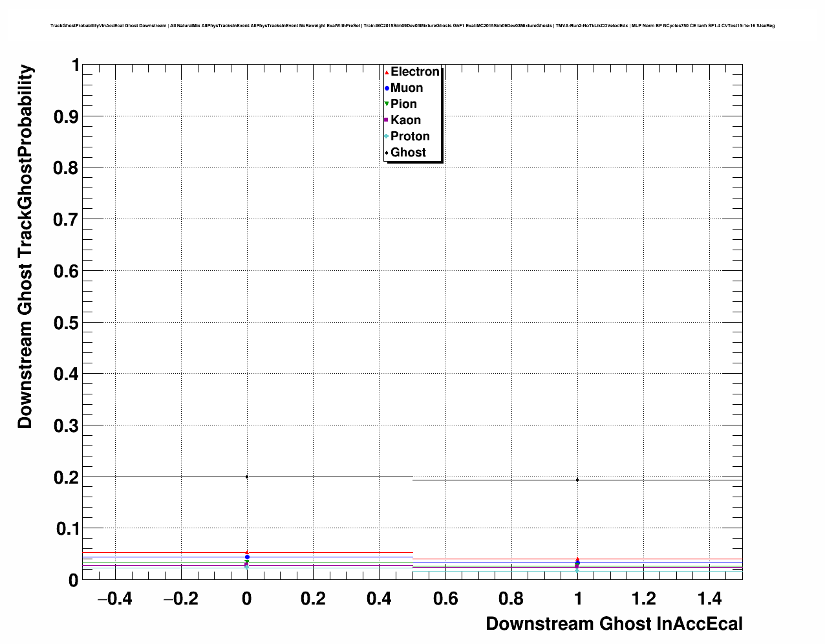Select the green Pion triangle legend marker
This screenshot has height=644, width=825.
click(x=387, y=104)
